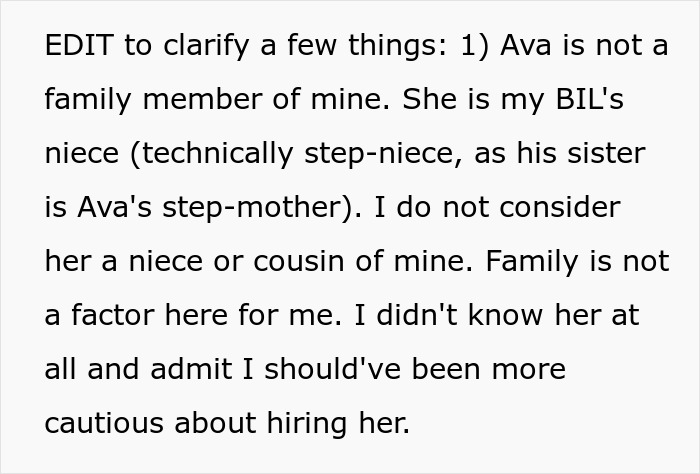Click the word "EDIT" at the paragraph start
700x474 pixels.
pos(79,45)
